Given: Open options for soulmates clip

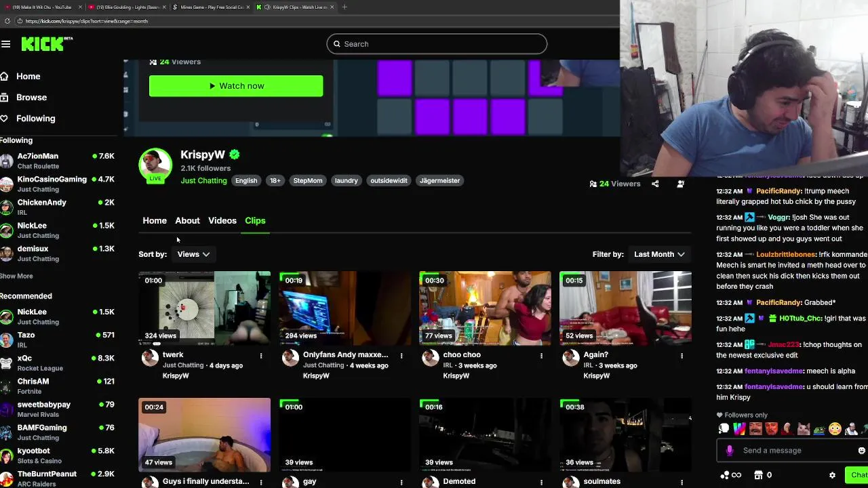Looking at the screenshot, I should [x=682, y=482].
